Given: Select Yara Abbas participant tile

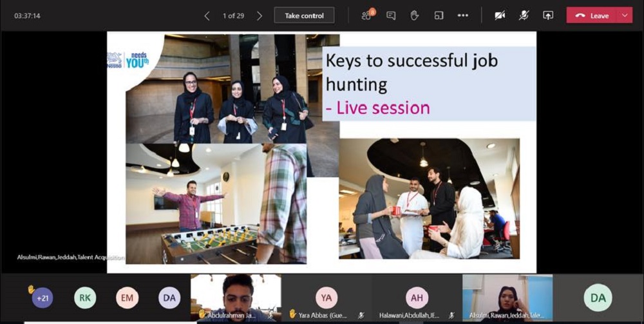Looking at the screenshot, I should 327,298.
